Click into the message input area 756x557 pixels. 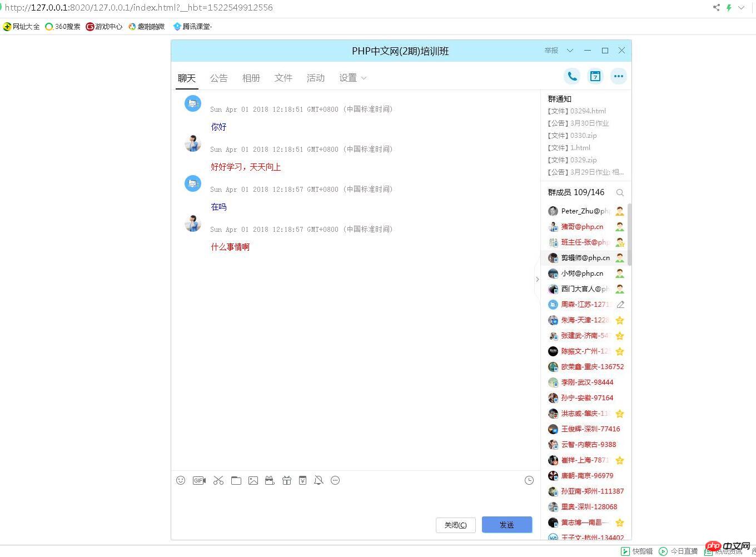click(356, 501)
